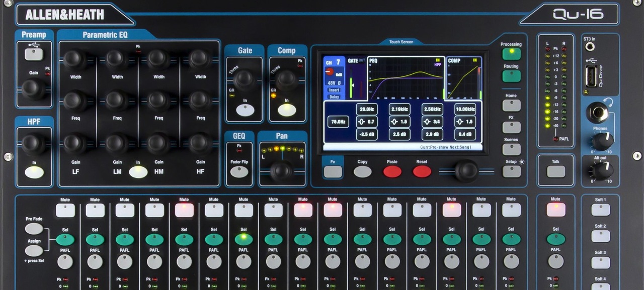The image size is (644, 290).
Task: Enable PAFL on channel 3
Action: tap(125, 261)
